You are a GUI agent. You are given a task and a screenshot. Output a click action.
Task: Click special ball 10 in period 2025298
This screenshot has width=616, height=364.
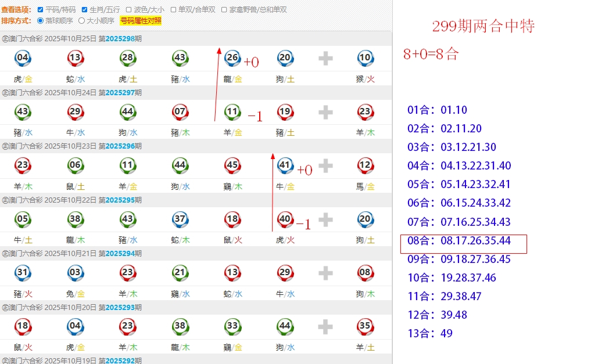(x=365, y=58)
